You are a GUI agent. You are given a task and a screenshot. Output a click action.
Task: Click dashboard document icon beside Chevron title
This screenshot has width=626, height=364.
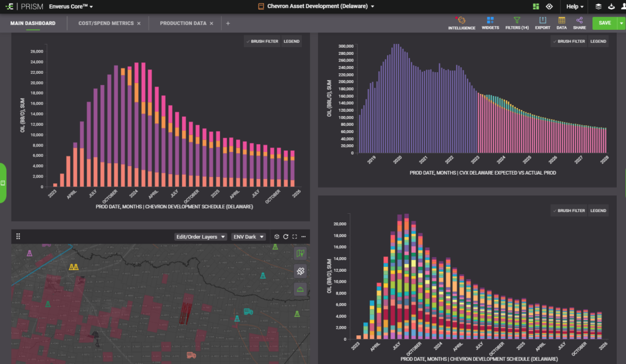261,6
